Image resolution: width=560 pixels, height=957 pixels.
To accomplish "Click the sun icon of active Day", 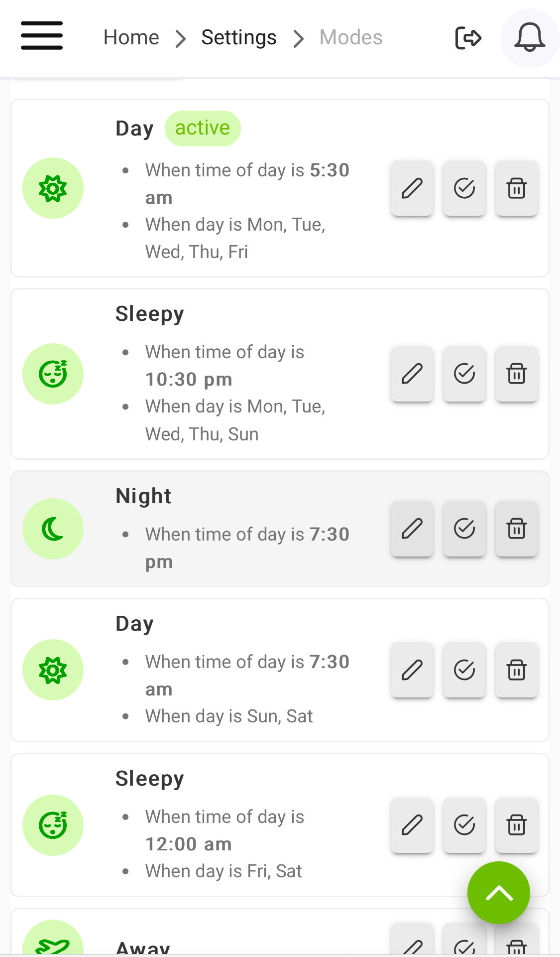I will (53, 188).
